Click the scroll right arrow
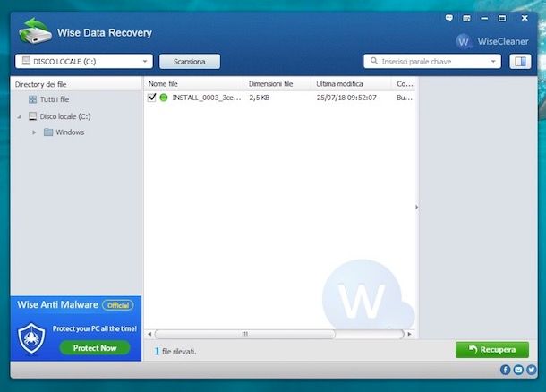 click(410, 334)
